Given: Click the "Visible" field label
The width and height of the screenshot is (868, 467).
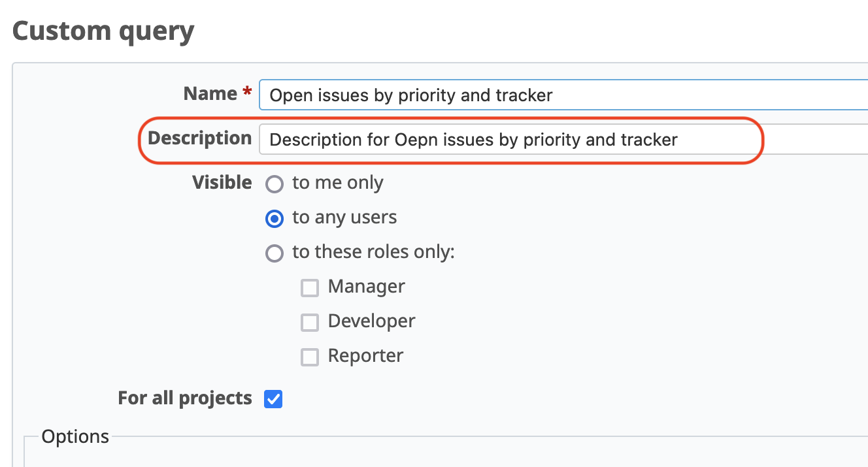Looking at the screenshot, I should click(x=222, y=182).
